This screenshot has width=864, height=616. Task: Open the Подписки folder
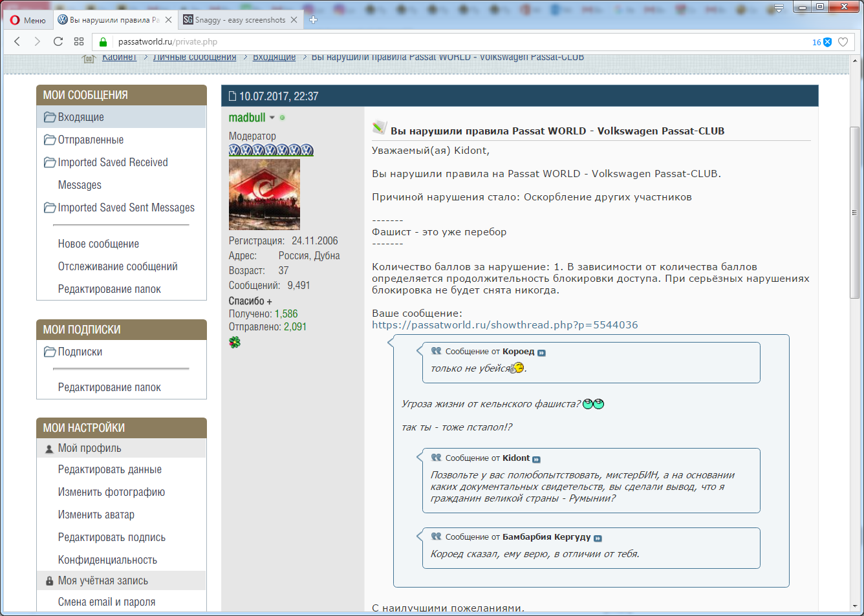click(80, 352)
